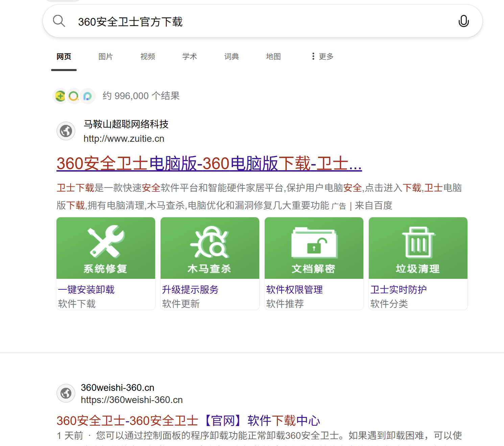
Task: Open 360安全卫士【官网】软件下载中心 result
Action: click(188, 421)
